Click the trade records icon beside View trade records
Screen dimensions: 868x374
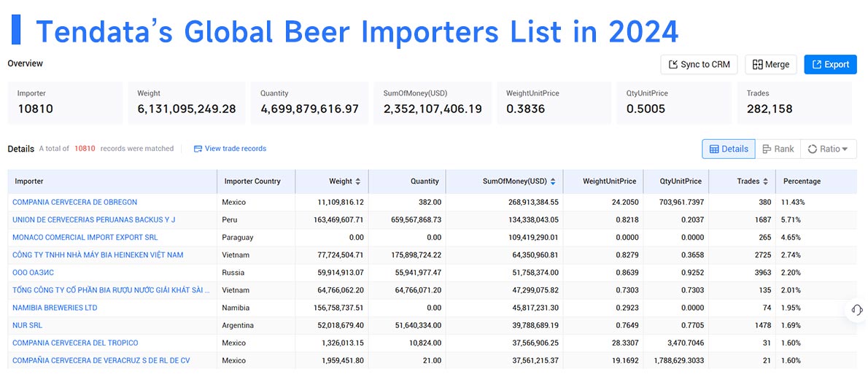pyautogui.click(x=198, y=149)
